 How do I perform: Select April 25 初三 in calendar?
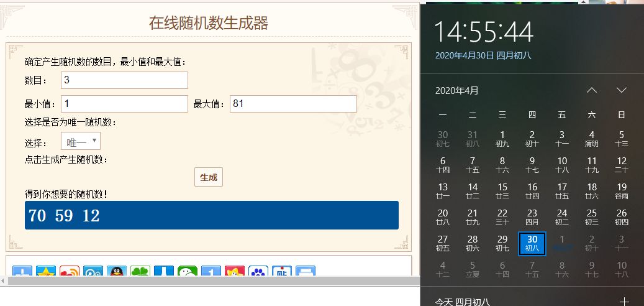point(592,217)
